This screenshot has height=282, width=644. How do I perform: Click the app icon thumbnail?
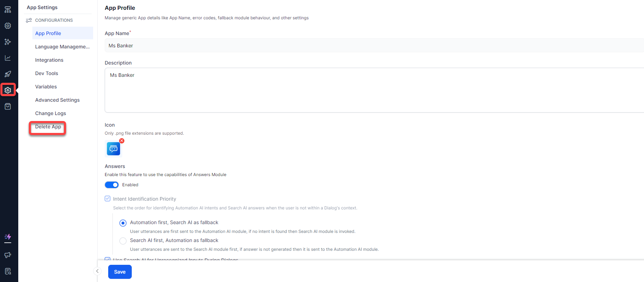click(113, 149)
